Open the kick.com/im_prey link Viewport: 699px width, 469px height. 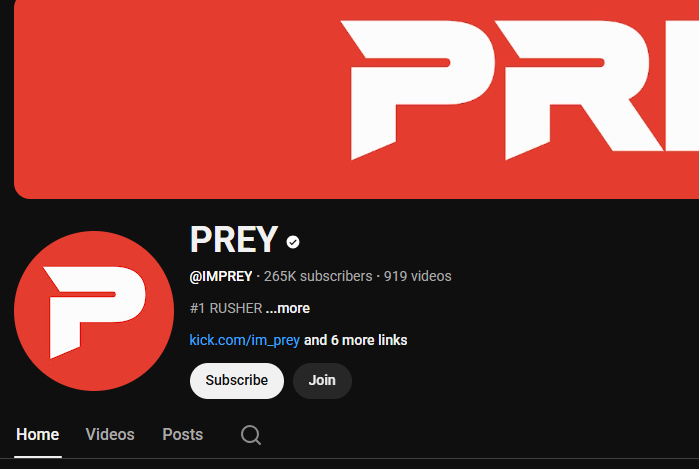click(244, 341)
